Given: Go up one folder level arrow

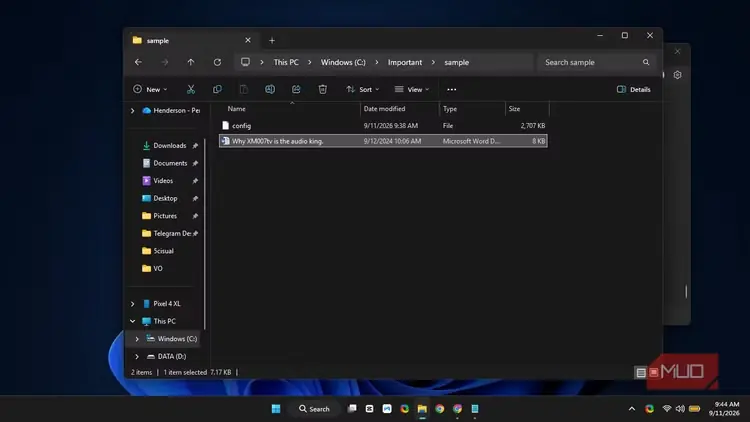Looking at the screenshot, I should click(191, 62).
